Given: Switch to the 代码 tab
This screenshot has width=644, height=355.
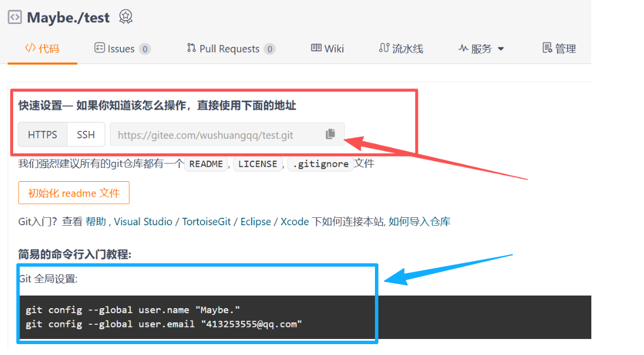Looking at the screenshot, I should coord(42,49).
